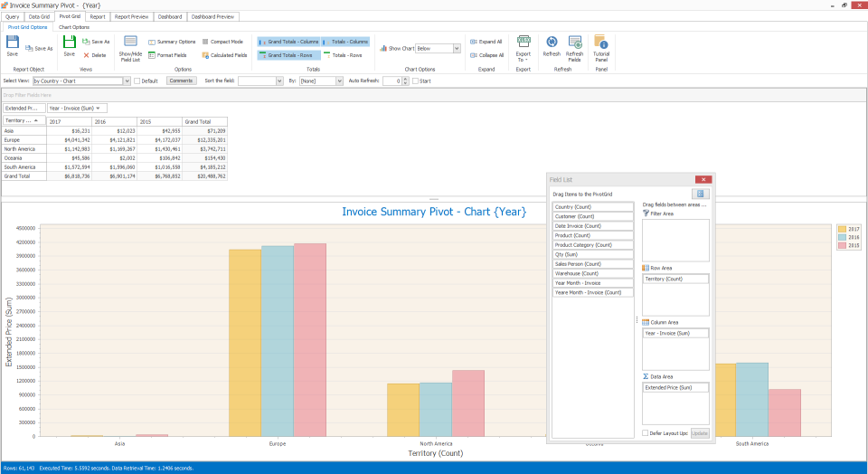Click the 2015 legend color swatch
The height and width of the screenshot is (474, 868).
point(842,245)
